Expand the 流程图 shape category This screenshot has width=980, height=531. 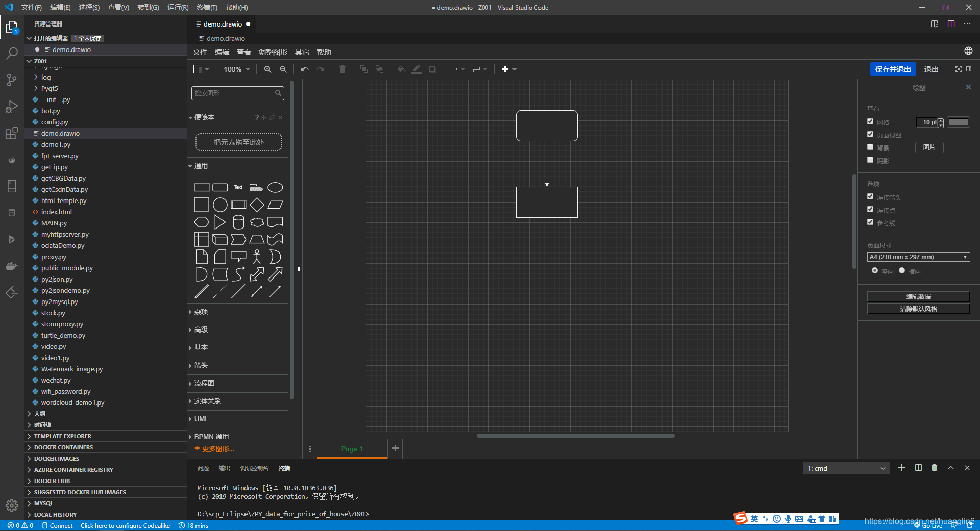238,383
